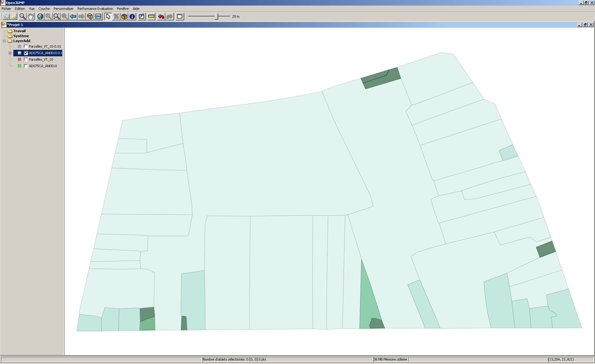Select the Pan hand tool
The height and width of the screenshot is (364, 595).
tap(30, 16)
